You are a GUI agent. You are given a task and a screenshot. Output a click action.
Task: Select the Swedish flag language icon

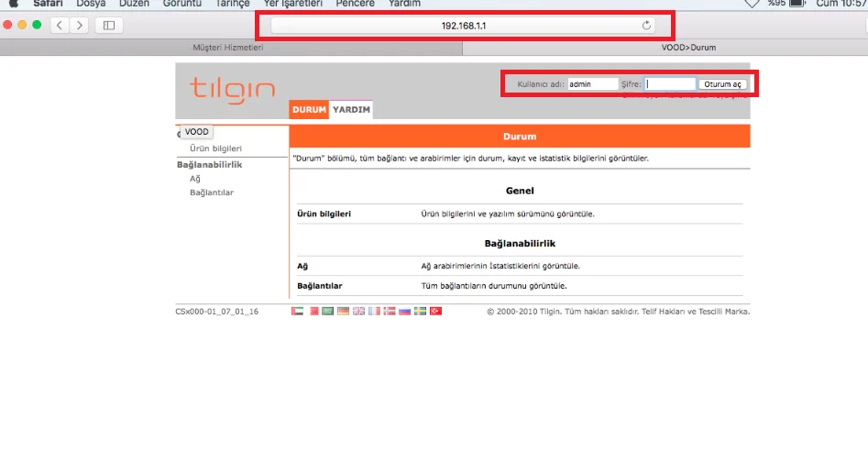[421, 312]
